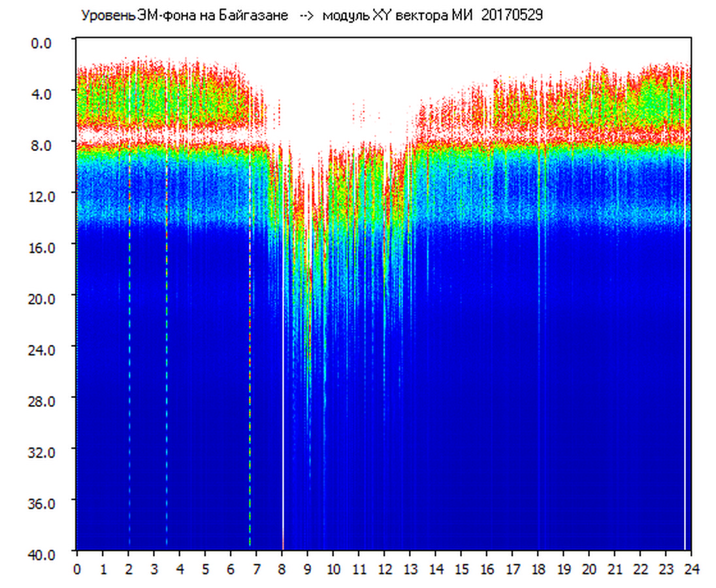This screenshot has width=716, height=588.
Task: Click hour 18 on the horizontal axis
Action: click(538, 569)
